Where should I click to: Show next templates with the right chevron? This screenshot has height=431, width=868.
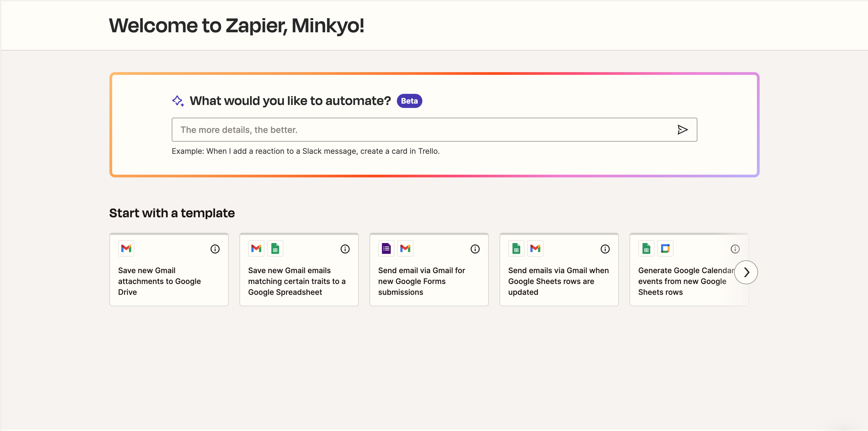click(x=746, y=272)
